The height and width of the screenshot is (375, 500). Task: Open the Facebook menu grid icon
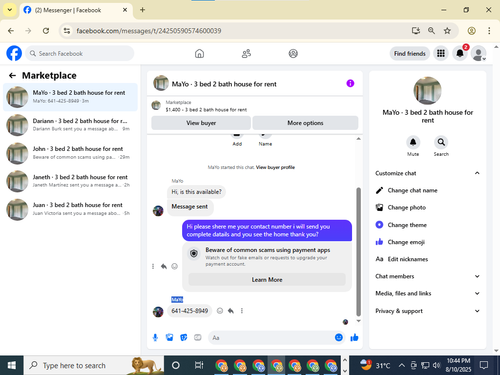(x=441, y=53)
